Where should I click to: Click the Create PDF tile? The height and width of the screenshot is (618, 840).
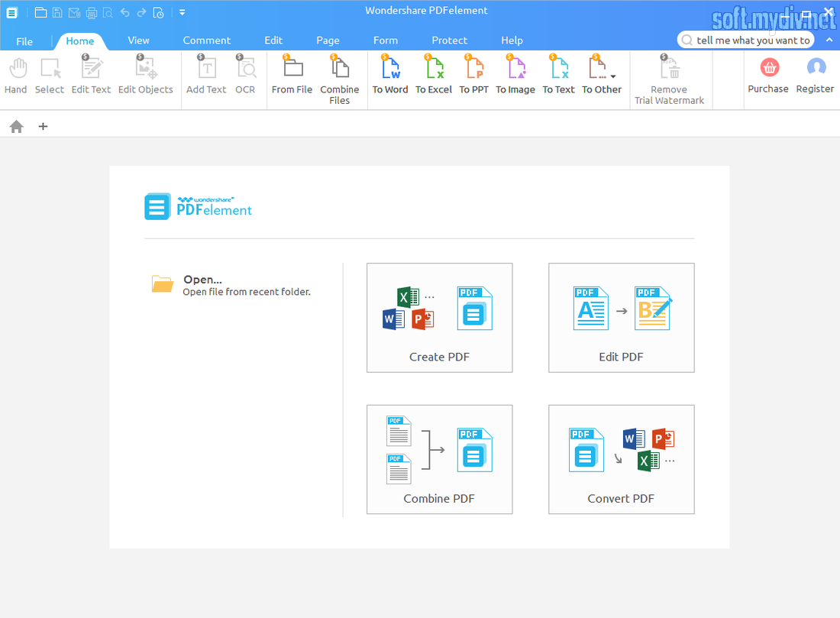coord(440,318)
